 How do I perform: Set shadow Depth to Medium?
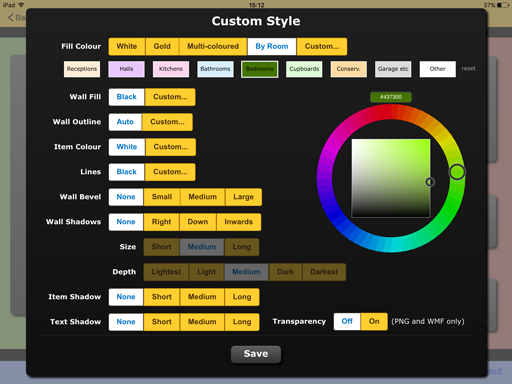246,272
